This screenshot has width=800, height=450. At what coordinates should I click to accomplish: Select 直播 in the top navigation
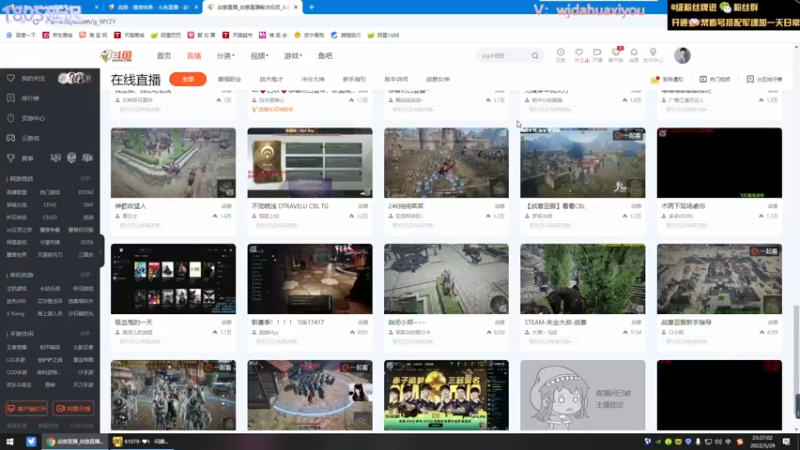(194, 56)
